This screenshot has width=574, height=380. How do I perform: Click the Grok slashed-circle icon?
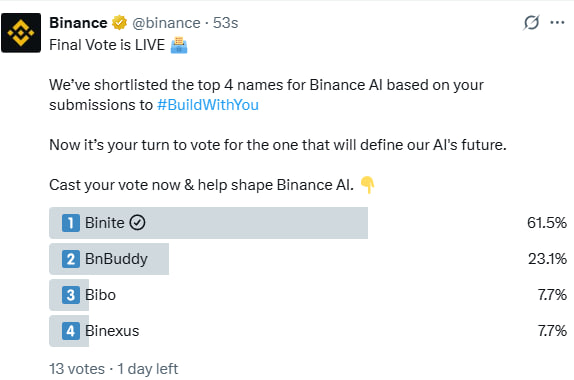tap(531, 23)
